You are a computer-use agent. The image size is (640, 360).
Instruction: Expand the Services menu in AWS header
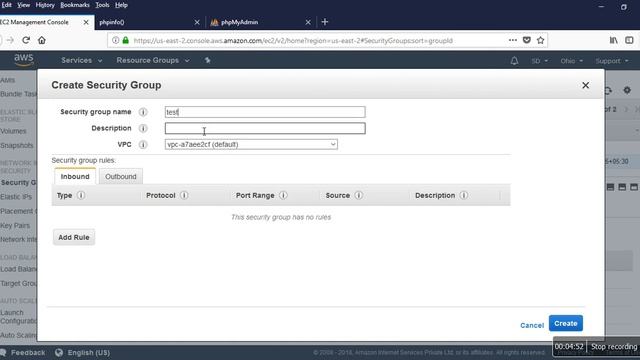[x=81, y=60]
